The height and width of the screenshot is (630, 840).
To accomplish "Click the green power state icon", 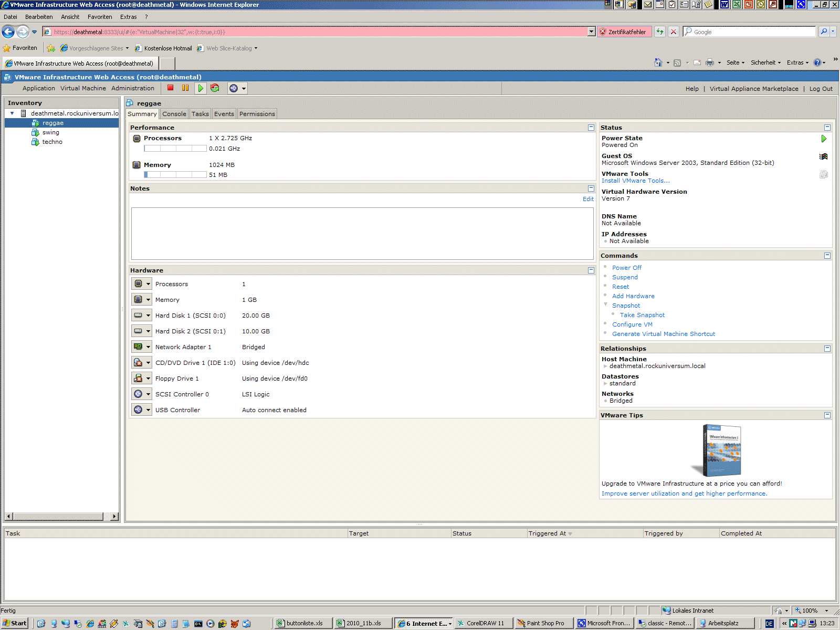I will [824, 139].
